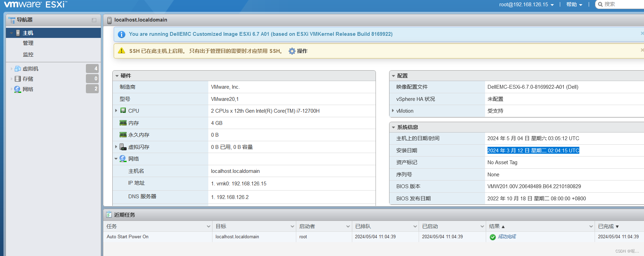The width and height of the screenshot is (644, 256).
Task: Minimize the Navigator panel
Action: [x=94, y=20]
